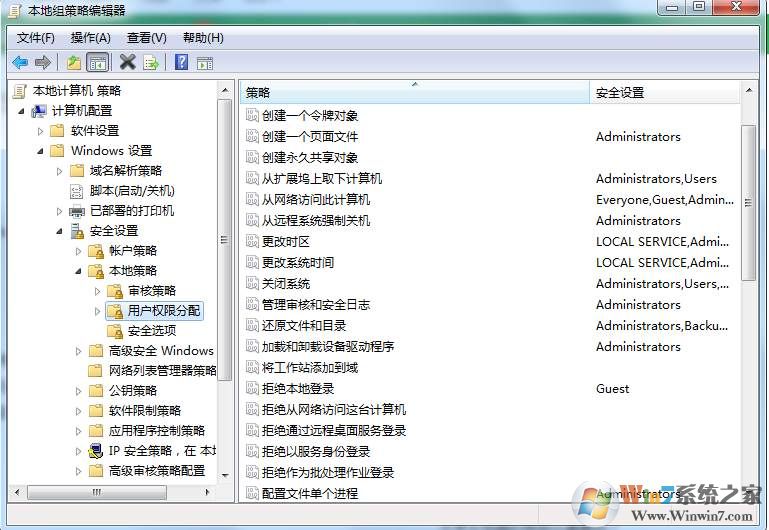Collapse the 计算机配置 tree node
The image size is (769, 530).
click(x=21, y=111)
